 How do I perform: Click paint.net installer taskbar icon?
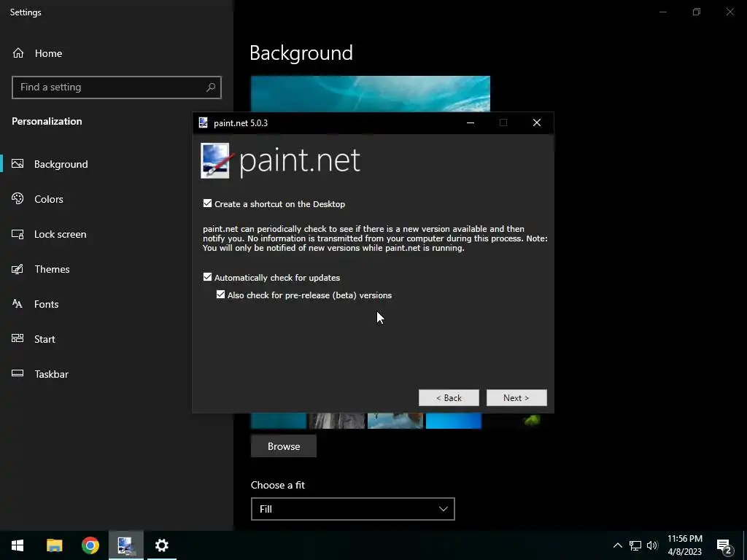126,545
